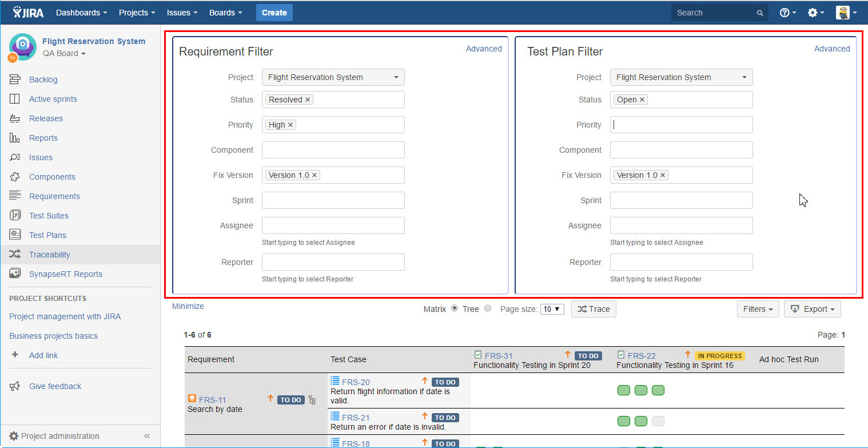Expand the QA Board switcher
868x448 pixels.
coord(64,53)
